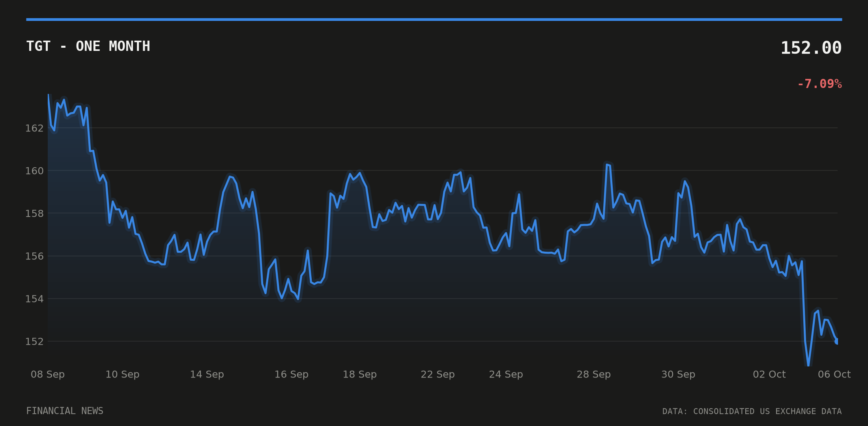Click the TGT - ONE MONTH title
Screen dimensions: 868x426
coord(88,47)
